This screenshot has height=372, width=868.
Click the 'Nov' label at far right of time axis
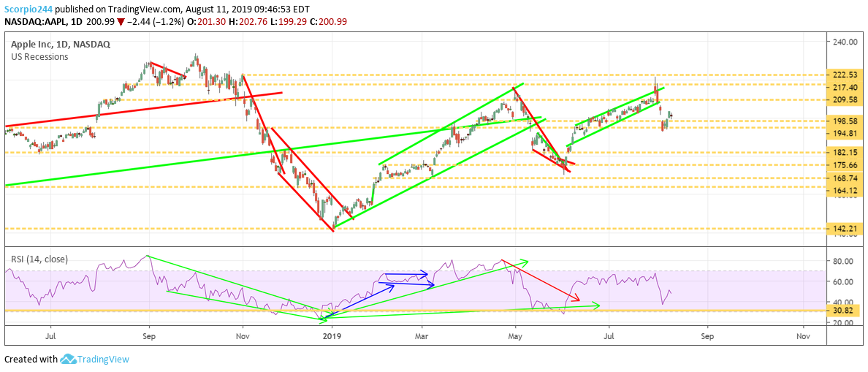[802, 335]
